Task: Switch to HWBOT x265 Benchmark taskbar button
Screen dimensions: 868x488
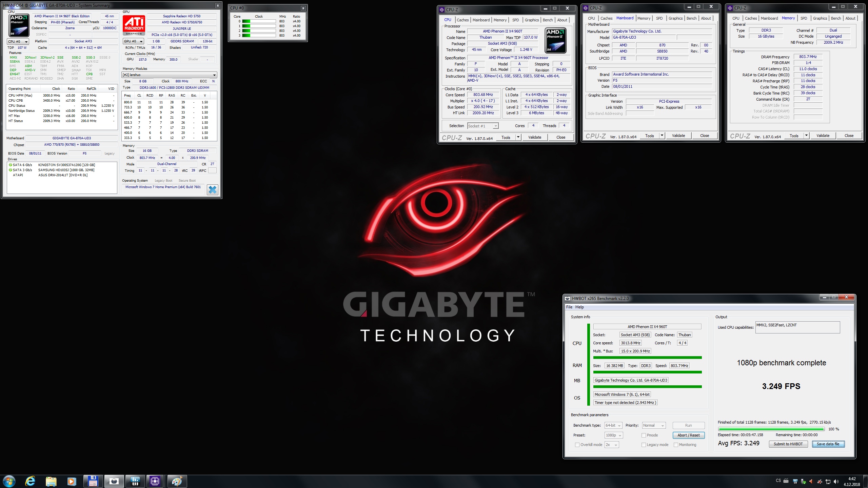Action: click(114, 481)
